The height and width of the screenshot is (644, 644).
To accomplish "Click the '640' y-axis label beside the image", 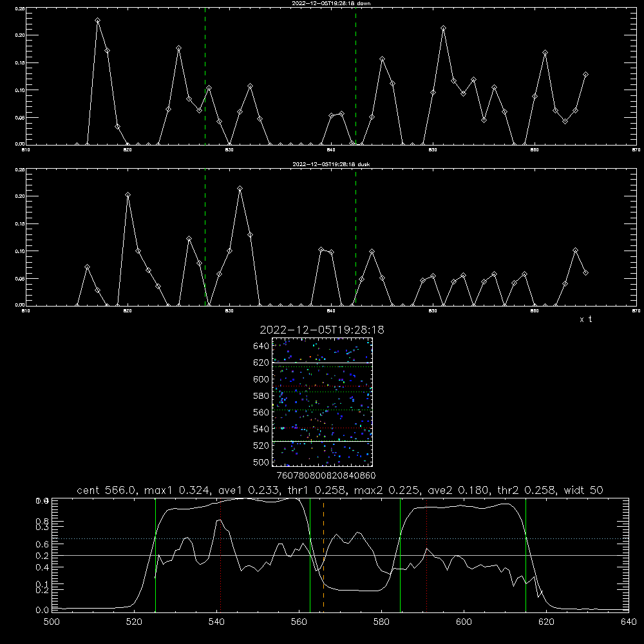I will tap(261, 346).
